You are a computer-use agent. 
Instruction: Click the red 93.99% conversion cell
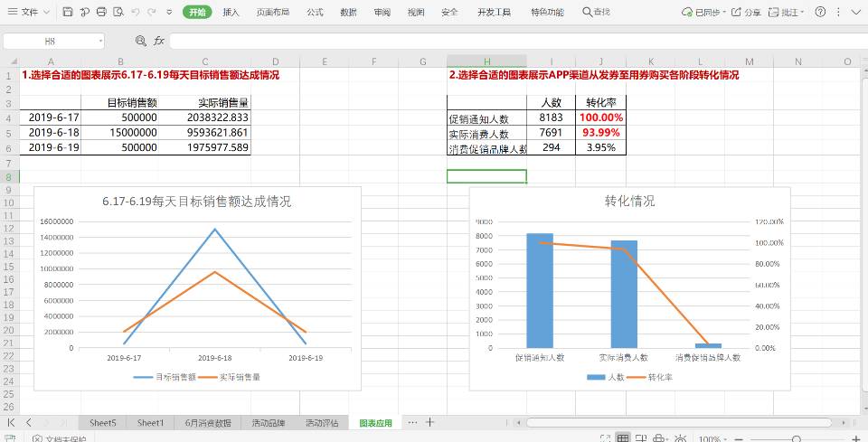click(600, 133)
